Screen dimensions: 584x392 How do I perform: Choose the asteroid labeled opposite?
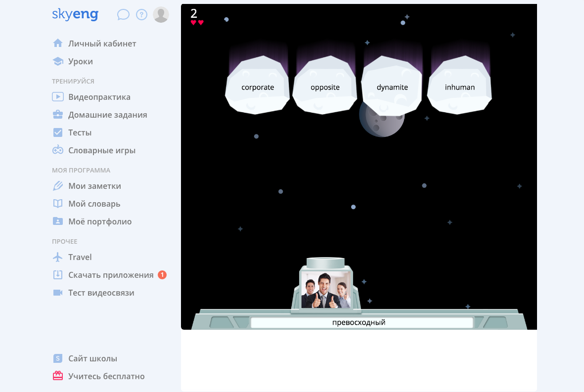[x=325, y=86]
